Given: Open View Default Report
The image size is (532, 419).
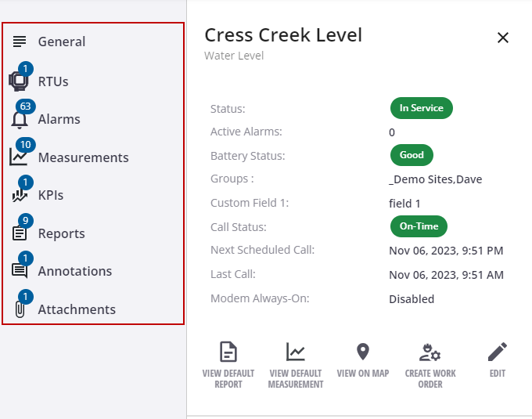Looking at the screenshot, I should (228, 365).
